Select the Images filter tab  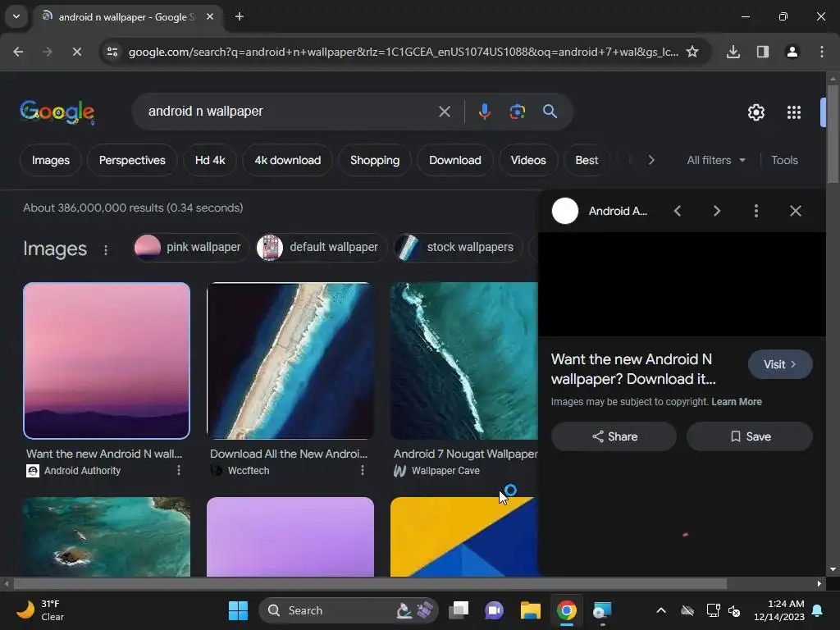coord(50,160)
